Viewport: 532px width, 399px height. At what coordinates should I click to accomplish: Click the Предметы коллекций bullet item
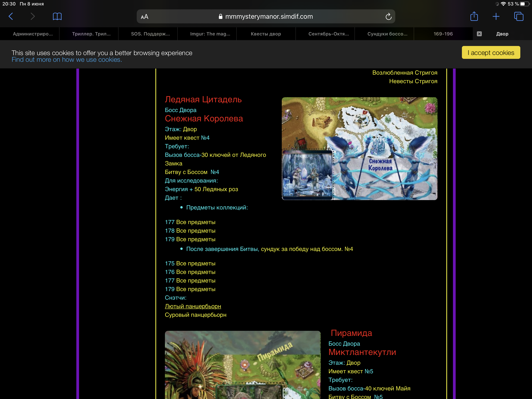tap(217, 207)
